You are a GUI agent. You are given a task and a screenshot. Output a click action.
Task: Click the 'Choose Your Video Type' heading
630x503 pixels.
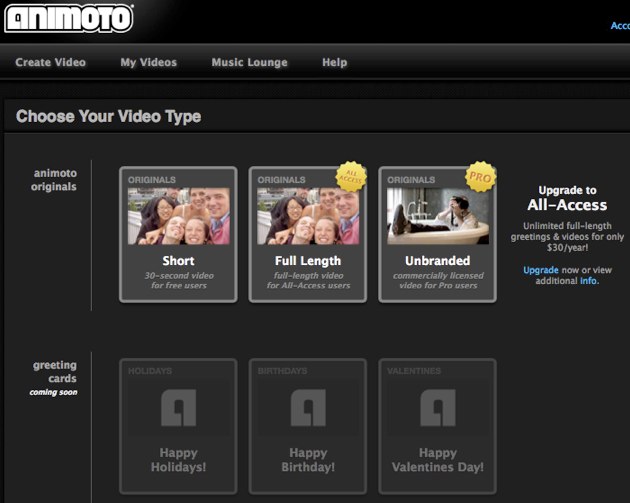pos(108,117)
